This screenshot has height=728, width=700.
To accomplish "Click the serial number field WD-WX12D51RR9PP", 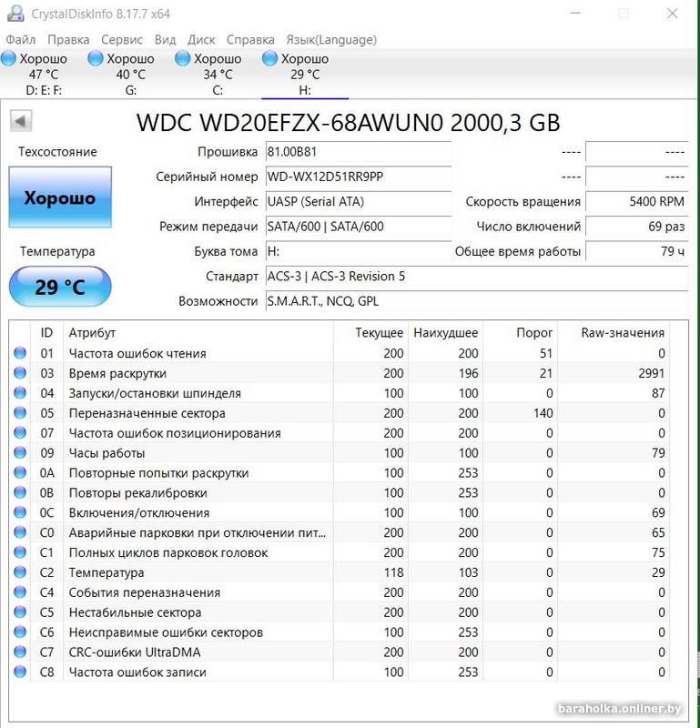I will 359,177.
